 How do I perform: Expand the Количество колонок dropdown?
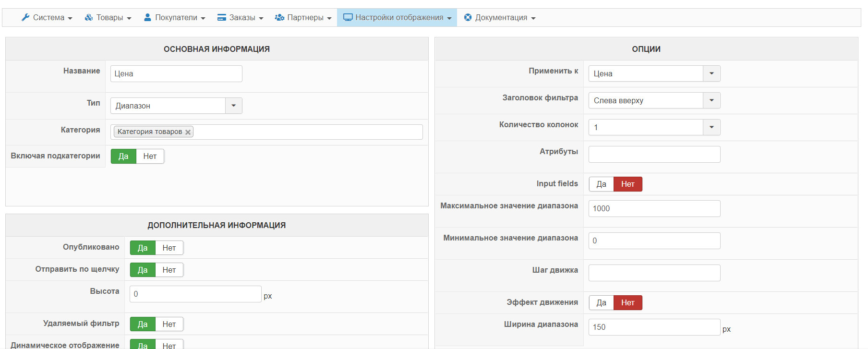[x=711, y=127]
